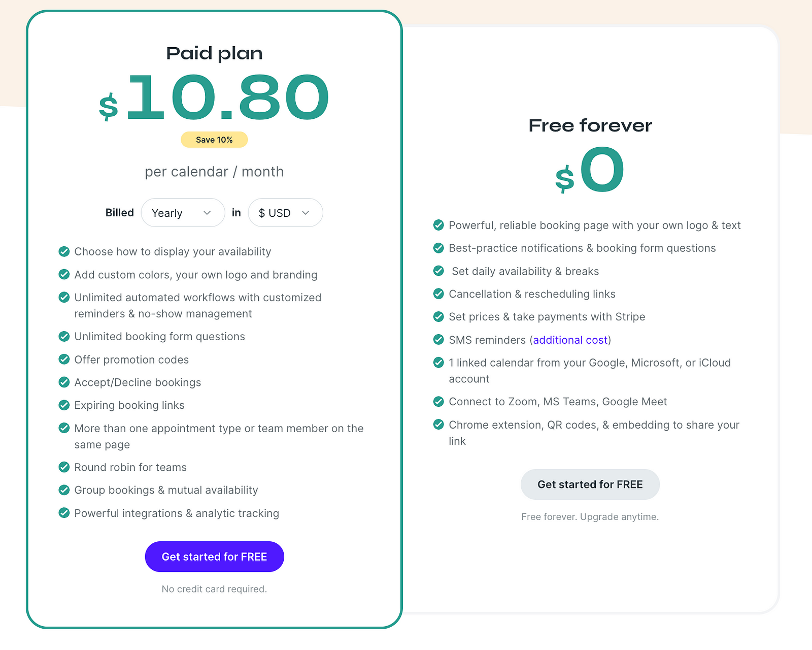Expand billing dropdown via Yearly chevron arrow
812x650 pixels.
click(x=207, y=213)
